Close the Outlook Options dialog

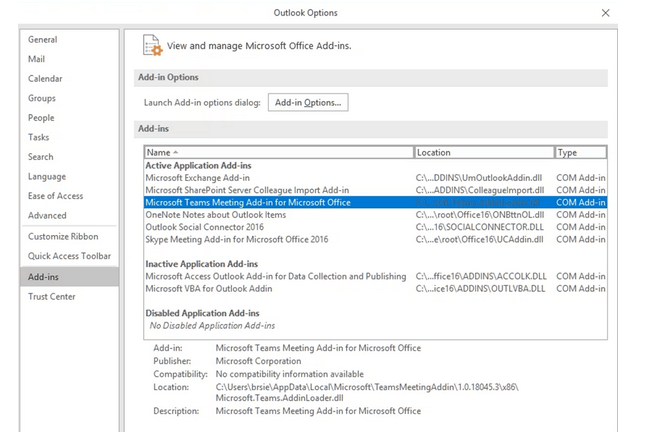605,13
